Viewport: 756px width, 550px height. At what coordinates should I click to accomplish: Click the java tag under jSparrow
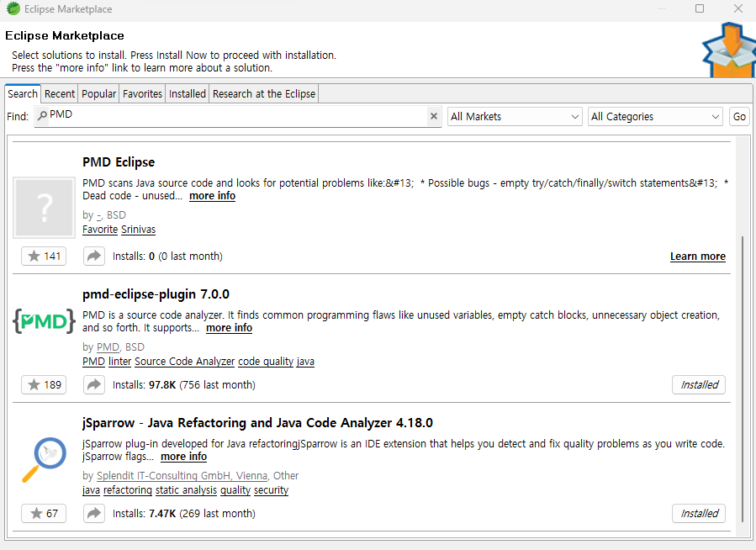91,490
